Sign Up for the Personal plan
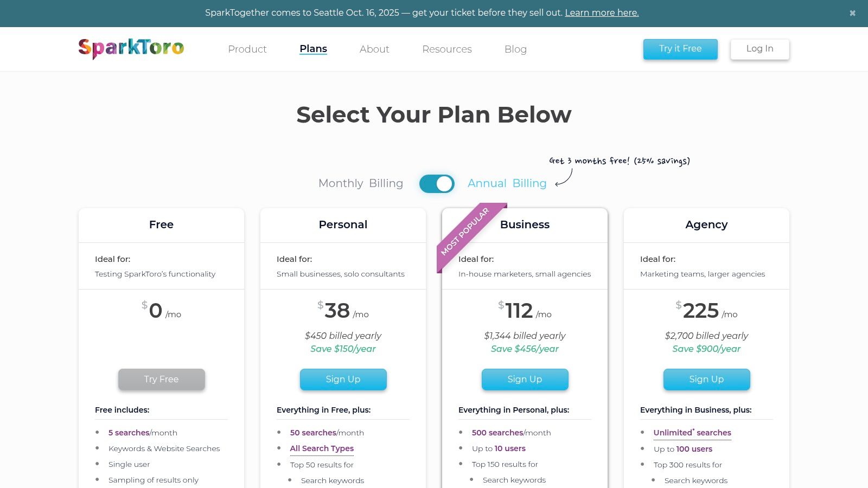868x488 pixels. pos(343,379)
